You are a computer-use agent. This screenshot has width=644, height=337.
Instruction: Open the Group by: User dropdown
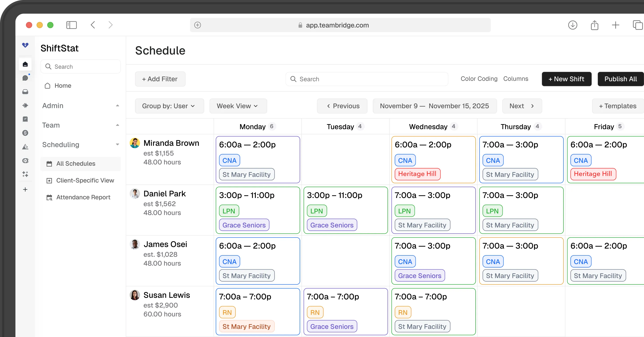169,106
